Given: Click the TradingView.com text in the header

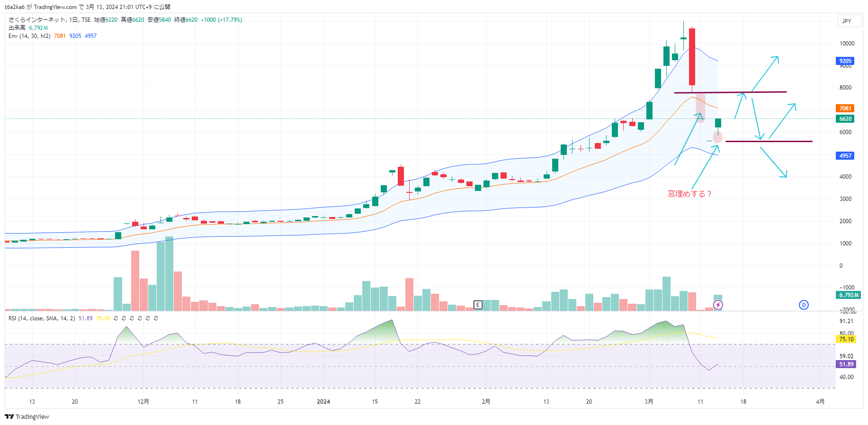Looking at the screenshot, I should (x=55, y=7).
